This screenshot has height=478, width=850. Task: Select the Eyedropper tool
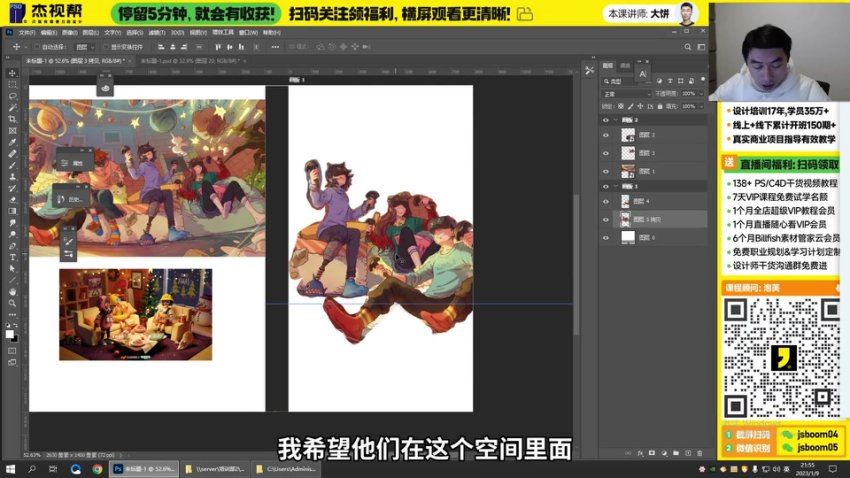pyautogui.click(x=12, y=142)
